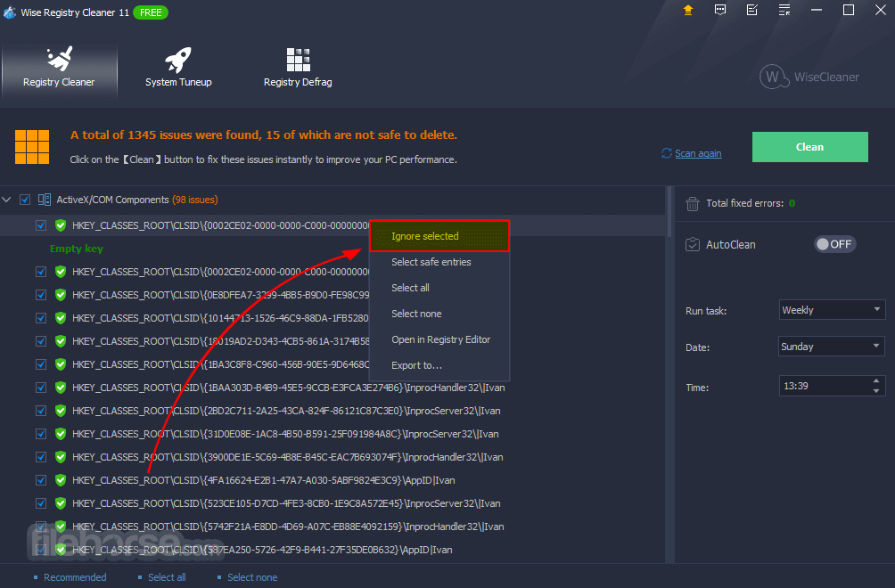This screenshot has height=588, width=895.
Task: Choose Select all in context menu
Action: click(439, 288)
